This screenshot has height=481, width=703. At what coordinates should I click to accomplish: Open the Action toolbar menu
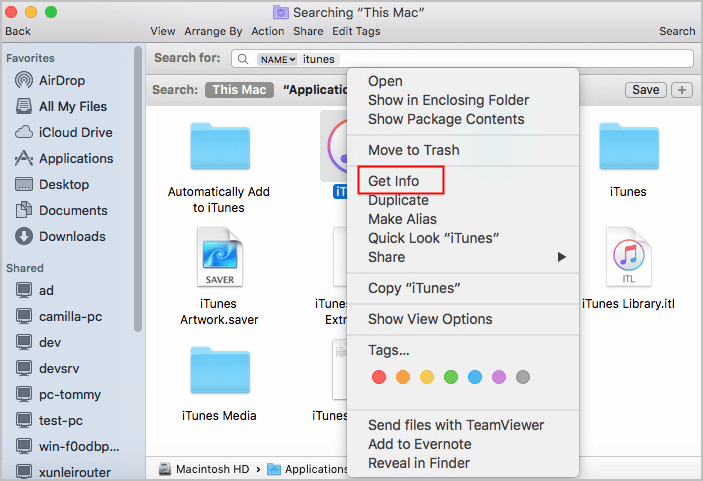pyautogui.click(x=268, y=31)
